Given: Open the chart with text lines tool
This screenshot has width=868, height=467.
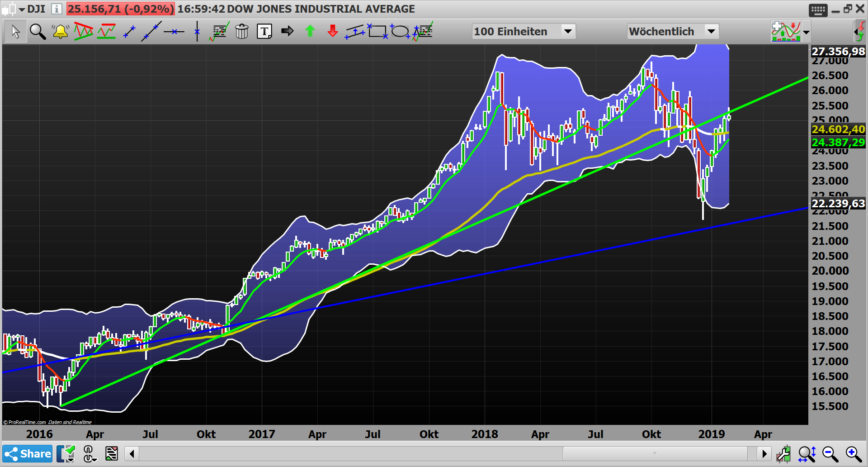Looking at the screenshot, I should coord(219,32).
